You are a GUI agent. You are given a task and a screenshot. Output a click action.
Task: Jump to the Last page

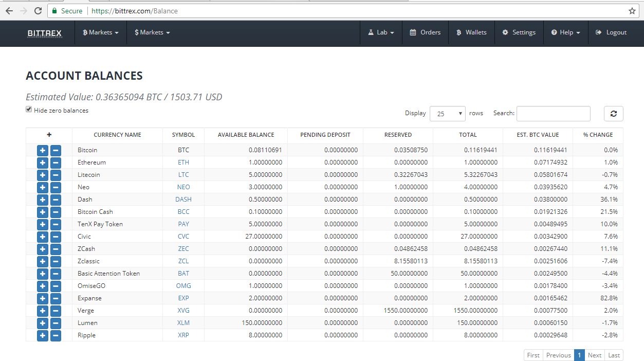tap(614, 355)
